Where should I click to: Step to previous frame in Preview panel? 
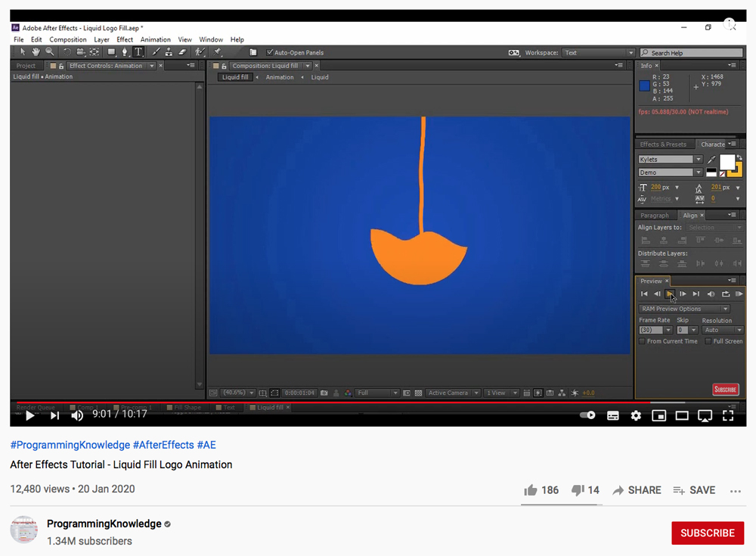click(657, 294)
